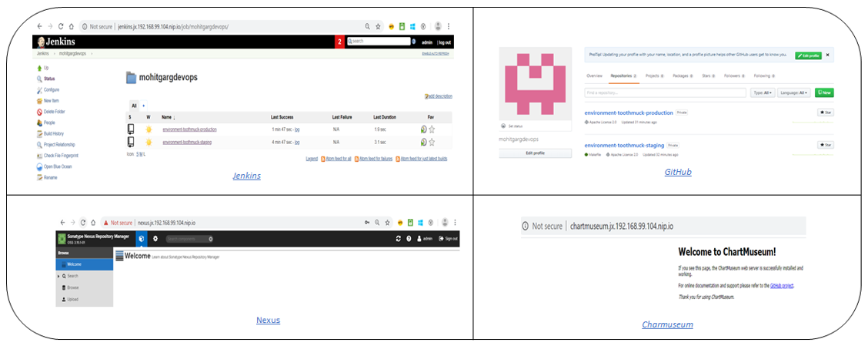Viewport: 868px width, 346px height.
Task: Click the Up arrow icon in Jenkins sidebar
Action: (x=39, y=68)
